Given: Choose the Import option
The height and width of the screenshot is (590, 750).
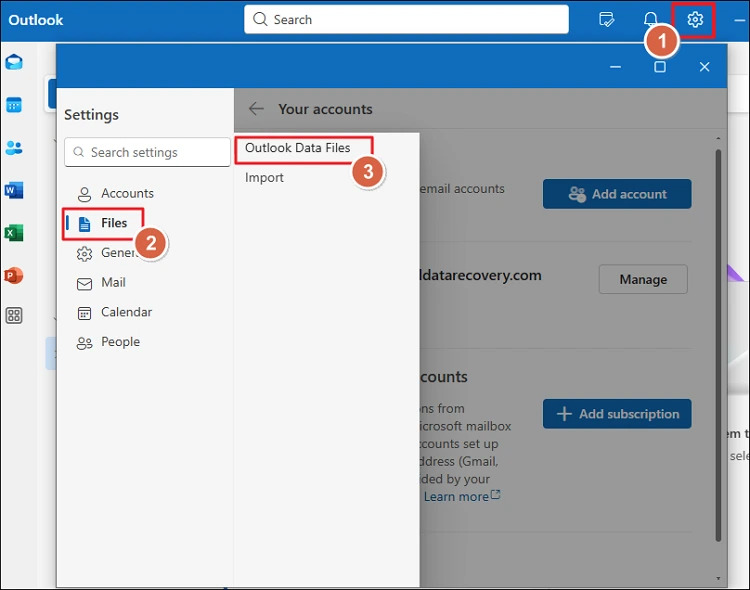Looking at the screenshot, I should 265,178.
